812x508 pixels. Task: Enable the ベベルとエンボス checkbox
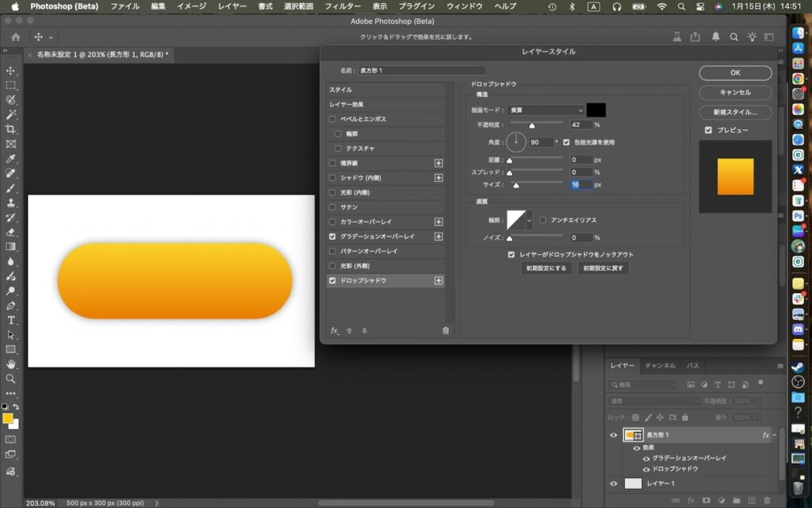click(x=333, y=119)
